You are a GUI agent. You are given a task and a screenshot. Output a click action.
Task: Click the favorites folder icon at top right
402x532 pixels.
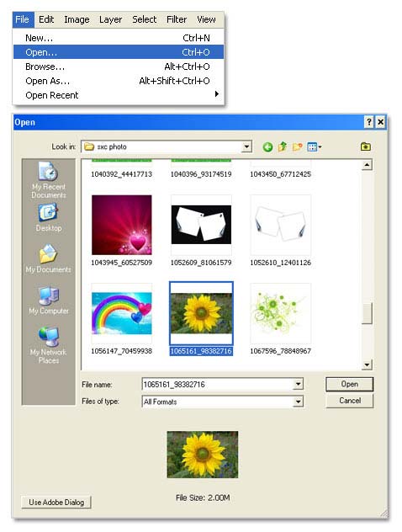[365, 146]
